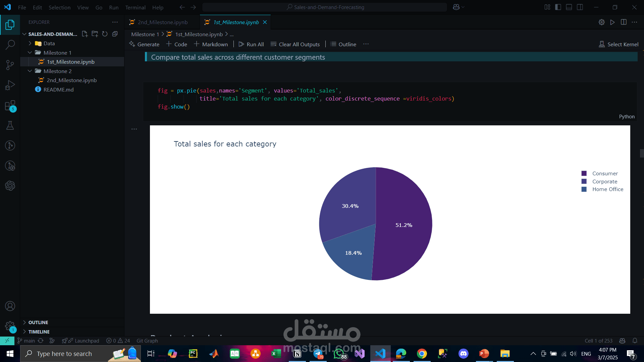Refresh the Explorer file tree
Image resolution: width=644 pixels, height=362 pixels.
(105, 34)
